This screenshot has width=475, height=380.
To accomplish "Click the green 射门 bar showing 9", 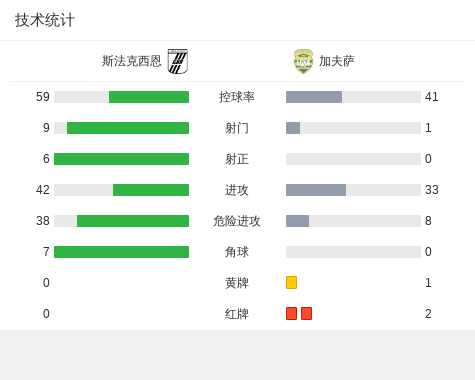I will (128, 128).
